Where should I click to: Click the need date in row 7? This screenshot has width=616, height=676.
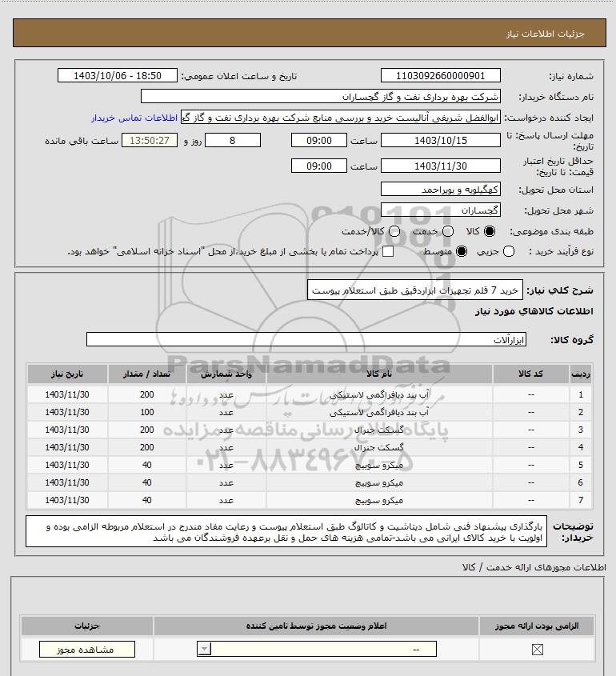pos(67,501)
